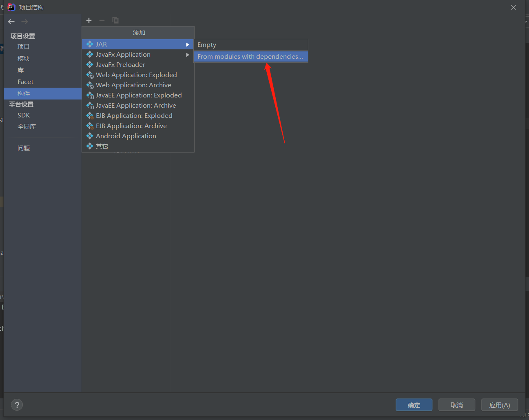Click the plus add artifact icon
This screenshot has width=529, height=420.
[89, 20]
